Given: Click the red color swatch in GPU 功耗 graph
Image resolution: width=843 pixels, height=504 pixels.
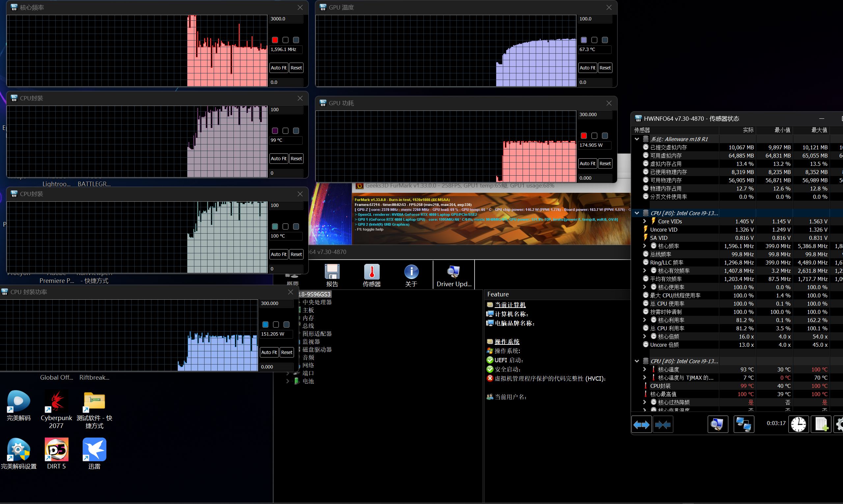Looking at the screenshot, I should click(x=584, y=136).
